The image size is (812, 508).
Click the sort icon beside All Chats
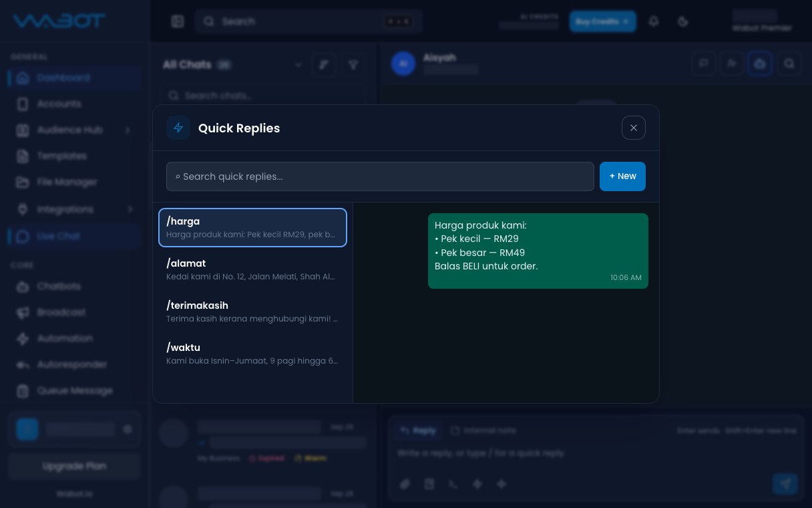[324, 65]
